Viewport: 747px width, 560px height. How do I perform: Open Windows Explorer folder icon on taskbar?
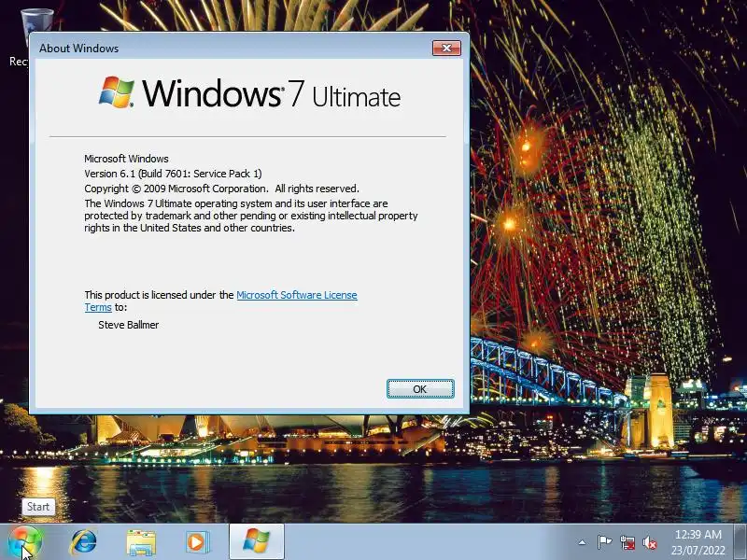click(141, 542)
